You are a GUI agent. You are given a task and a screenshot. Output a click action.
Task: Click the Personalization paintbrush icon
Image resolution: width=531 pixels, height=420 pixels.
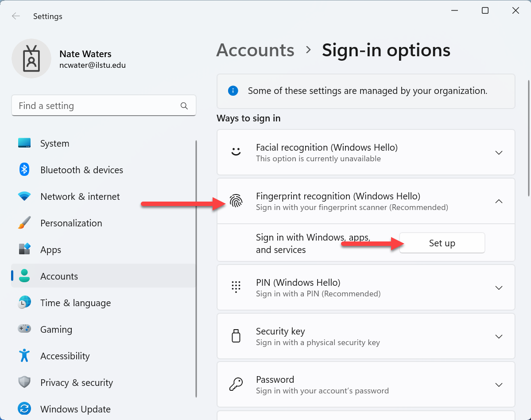(24, 223)
